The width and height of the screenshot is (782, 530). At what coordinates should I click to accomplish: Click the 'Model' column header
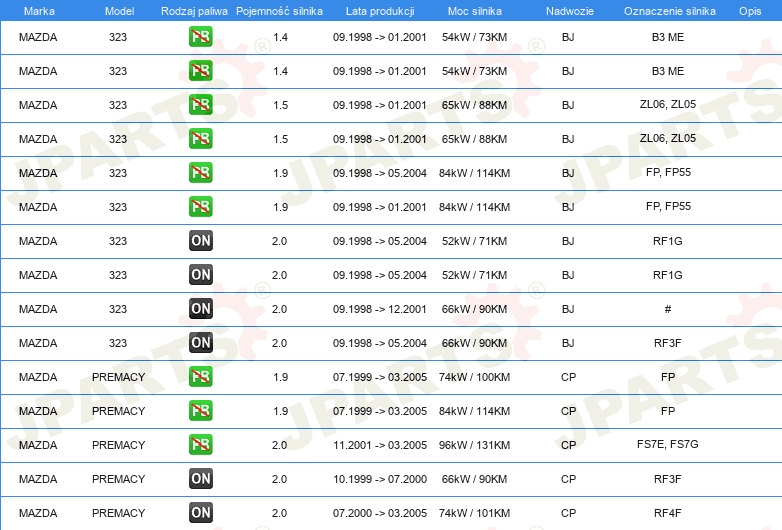118,10
